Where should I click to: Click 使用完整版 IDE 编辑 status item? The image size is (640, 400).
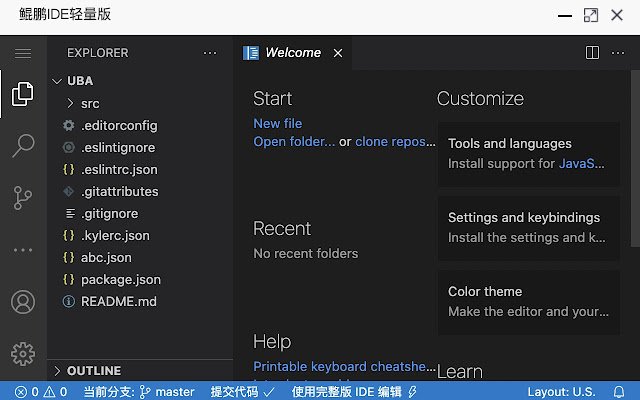354,392
